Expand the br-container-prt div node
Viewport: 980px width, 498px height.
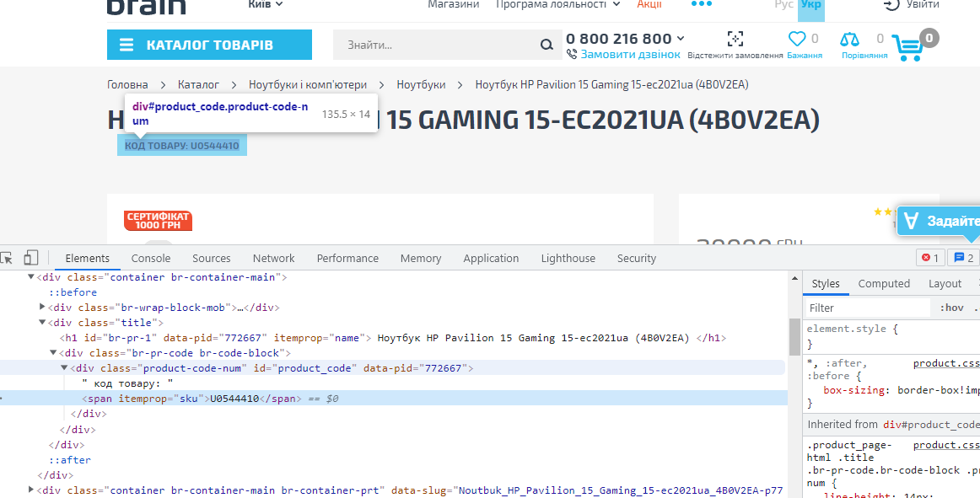click(x=30, y=490)
